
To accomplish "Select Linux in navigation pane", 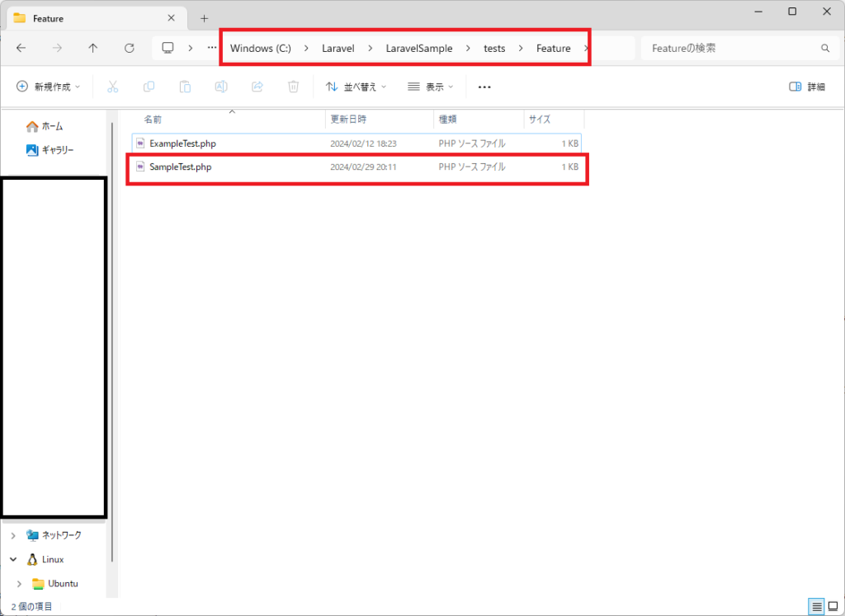I will coord(45,559).
